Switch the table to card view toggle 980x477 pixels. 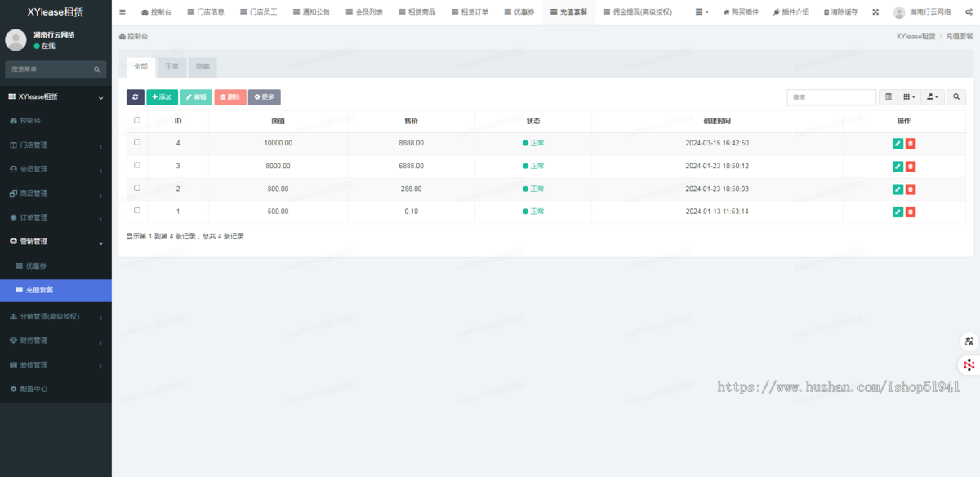(x=889, y=97)
